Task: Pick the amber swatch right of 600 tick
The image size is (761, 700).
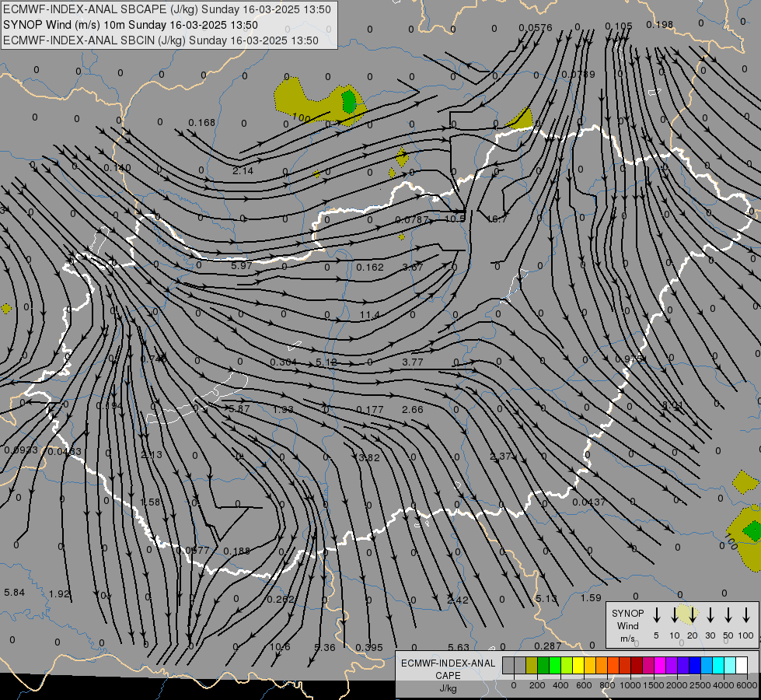Action: [590, 665]
